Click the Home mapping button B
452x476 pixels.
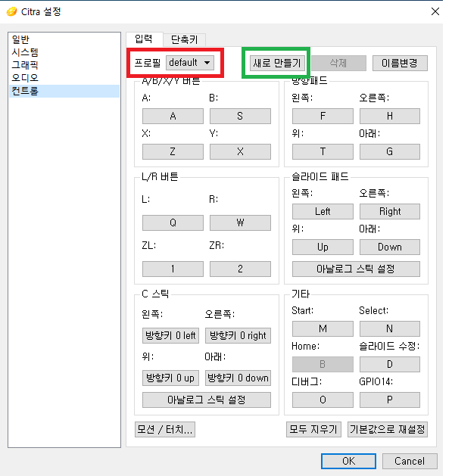(323, 364)
